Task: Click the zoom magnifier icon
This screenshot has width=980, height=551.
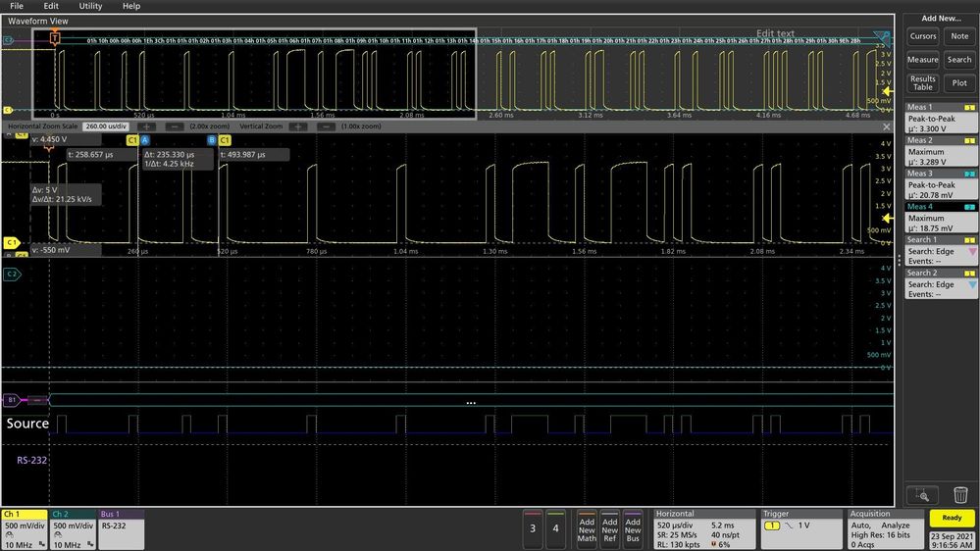Action: 922,495
